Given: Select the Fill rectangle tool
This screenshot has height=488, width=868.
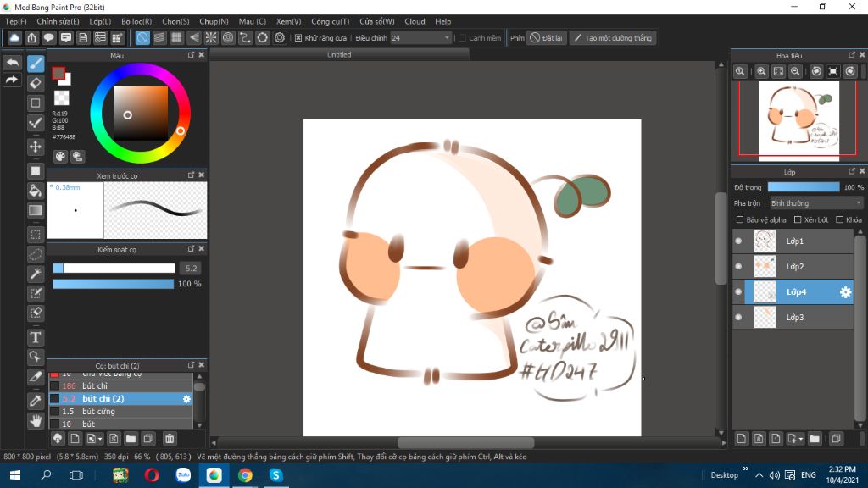Looking at the screenshot, I should [x=36, y=171].
